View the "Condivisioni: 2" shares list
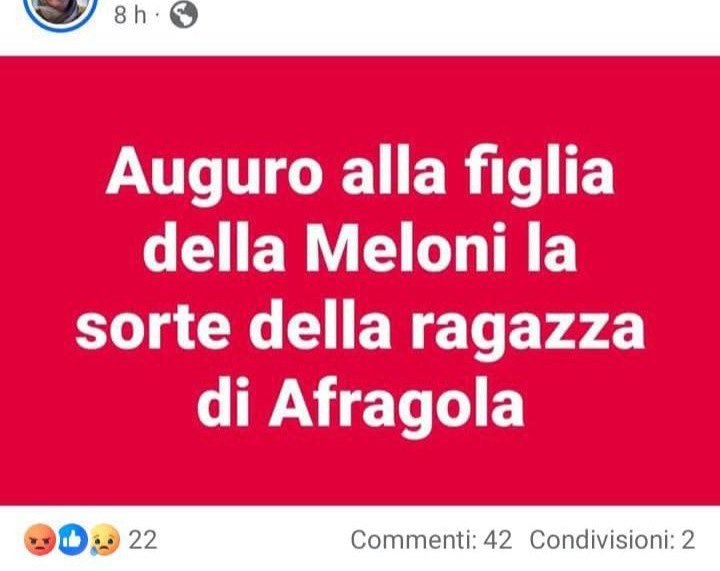The height and width of the screenshot is (571, 720). click(612, 540)
